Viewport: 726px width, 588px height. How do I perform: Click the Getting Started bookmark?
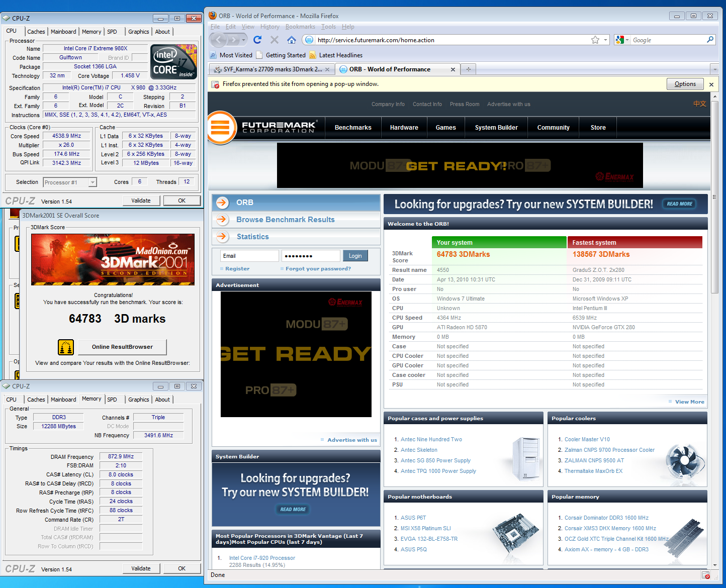(x=281, y=55)
